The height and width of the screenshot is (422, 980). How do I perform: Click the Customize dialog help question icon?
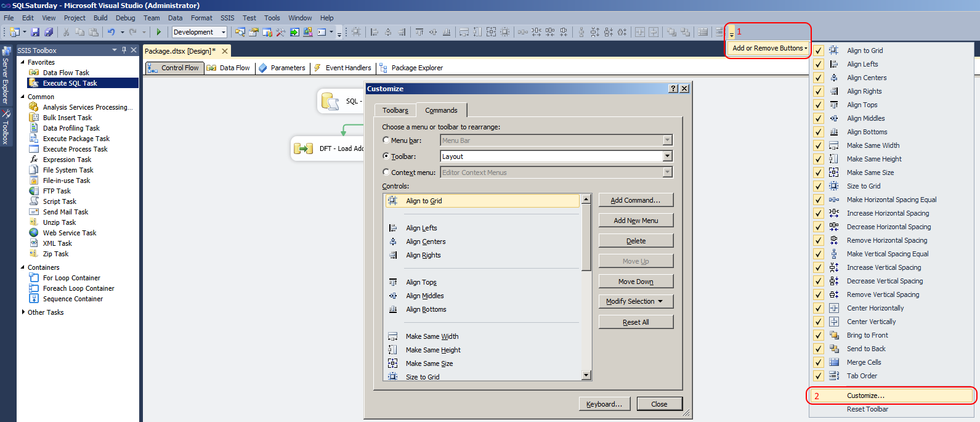pyautogui.click(x=673, y=89)
